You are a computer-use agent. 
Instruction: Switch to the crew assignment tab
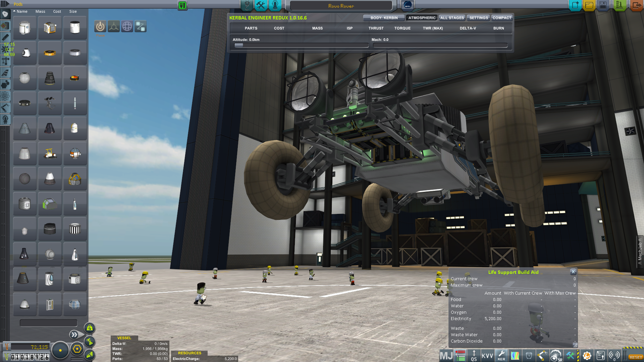click(275, 5)
